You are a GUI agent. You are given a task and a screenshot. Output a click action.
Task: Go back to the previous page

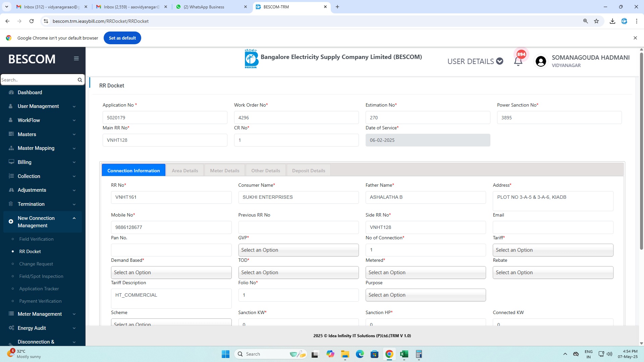[x=7, y=21]
